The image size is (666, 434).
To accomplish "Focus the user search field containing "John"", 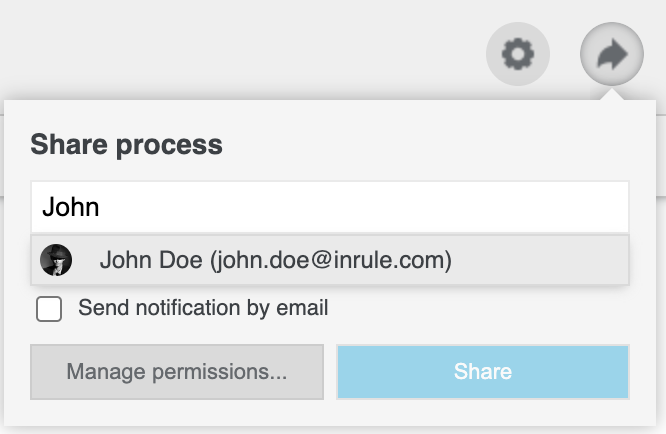I will click(x=329, y=207).
